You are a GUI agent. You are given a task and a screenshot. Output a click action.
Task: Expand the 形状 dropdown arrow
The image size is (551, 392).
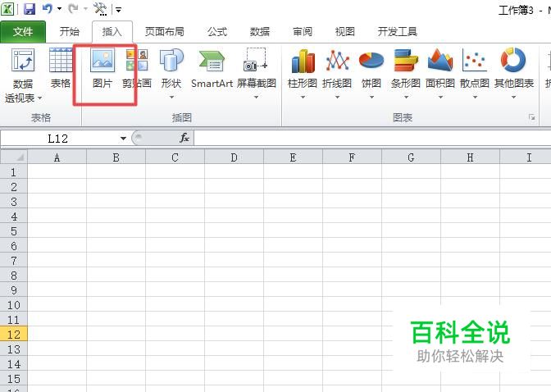click(171, 97)
